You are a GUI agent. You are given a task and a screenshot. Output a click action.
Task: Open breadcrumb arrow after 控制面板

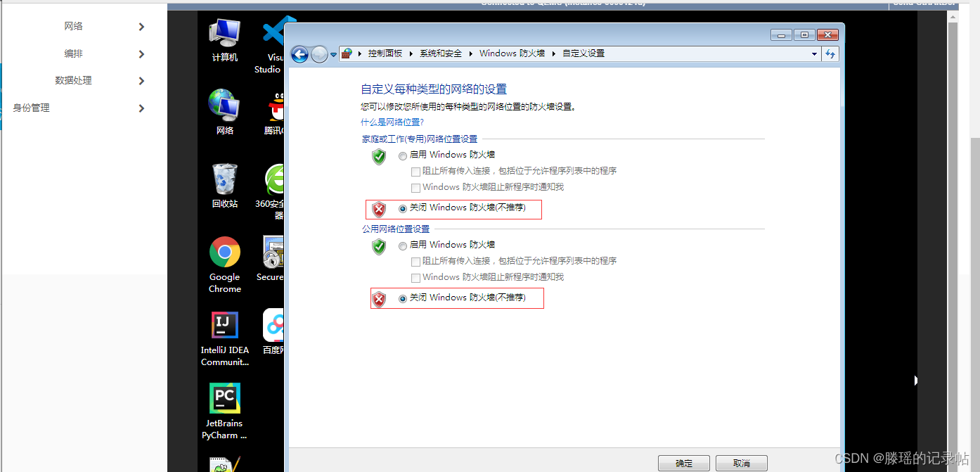pos(411,53)
